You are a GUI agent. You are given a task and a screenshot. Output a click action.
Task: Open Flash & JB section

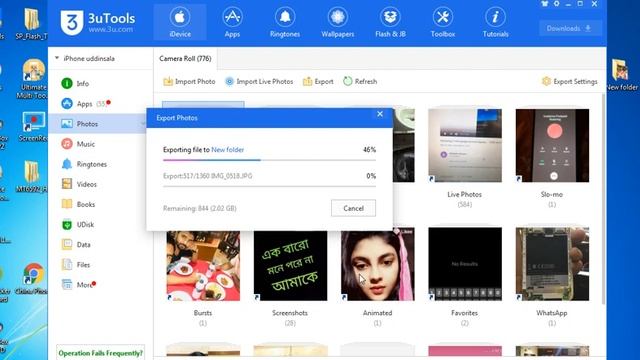point(390,22)
